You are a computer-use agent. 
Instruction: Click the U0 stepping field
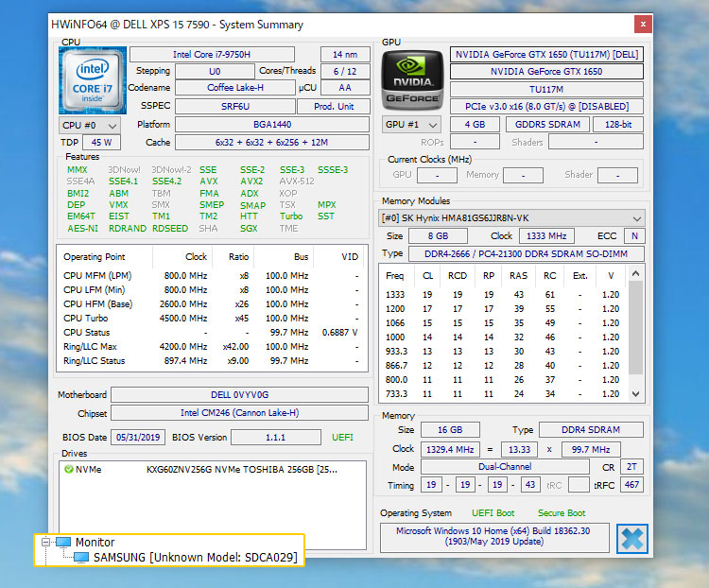215,72
